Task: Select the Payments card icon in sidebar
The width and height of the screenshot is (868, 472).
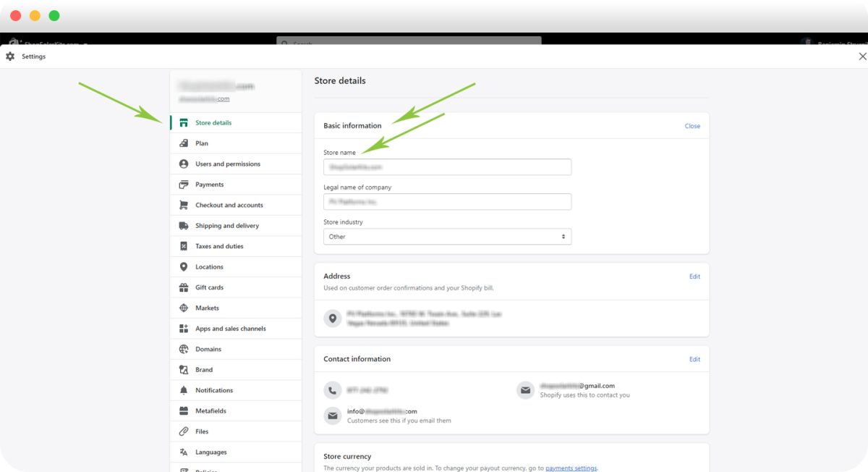Action: 185,184
